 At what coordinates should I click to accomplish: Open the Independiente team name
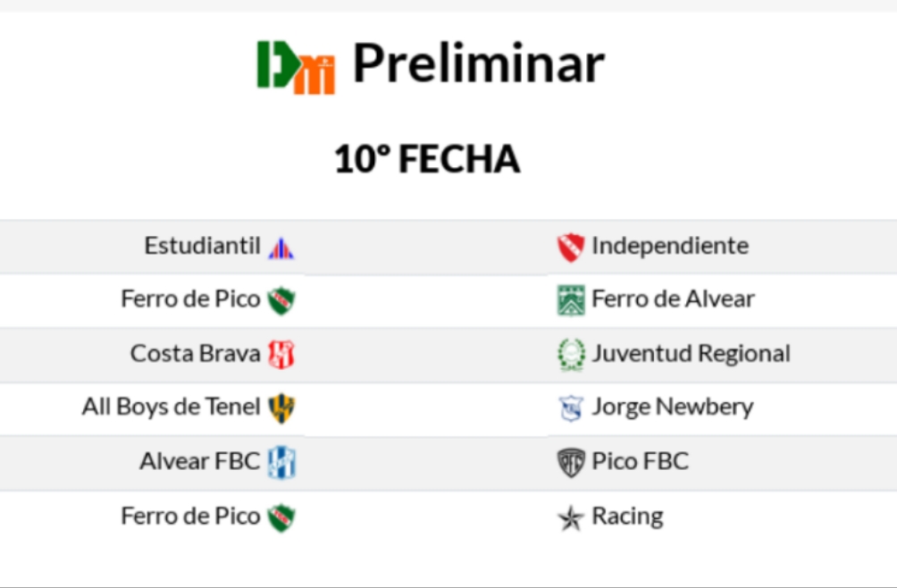click(x=670, y=246)
